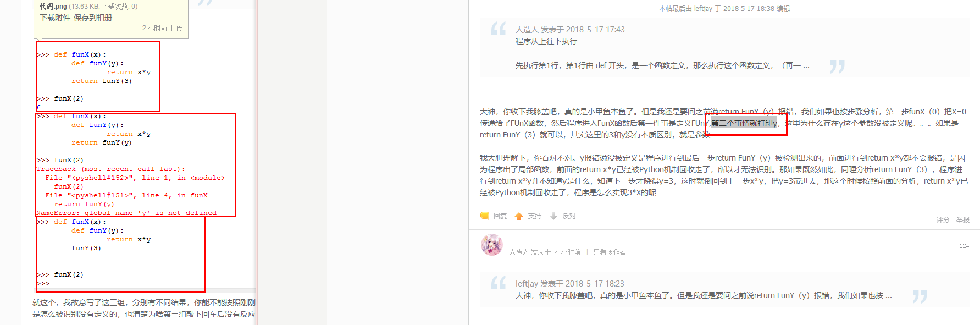
Task: Open the 代码.png attachment filename
Action: (53, 7)
